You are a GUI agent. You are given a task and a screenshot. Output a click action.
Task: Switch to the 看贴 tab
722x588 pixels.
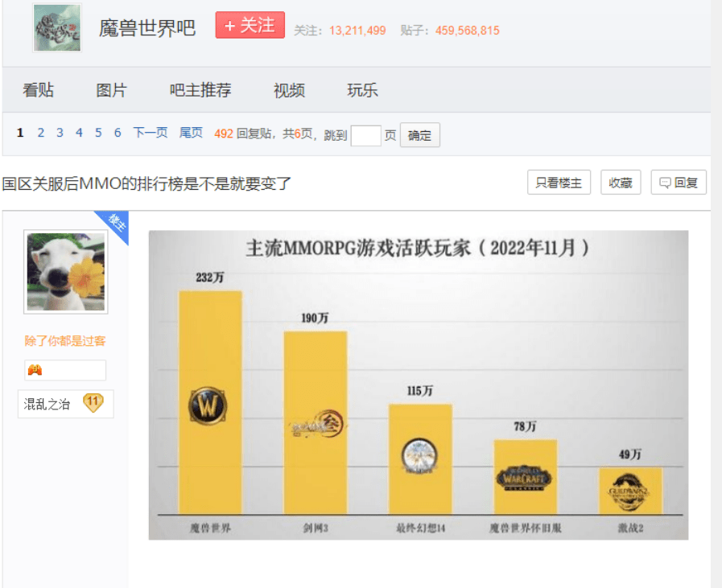pos(38,90)
